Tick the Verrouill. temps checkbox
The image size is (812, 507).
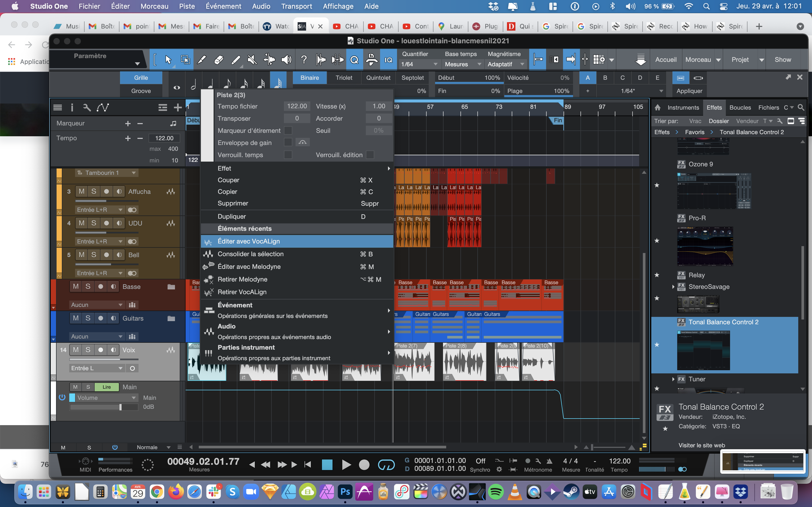point(288,155)
